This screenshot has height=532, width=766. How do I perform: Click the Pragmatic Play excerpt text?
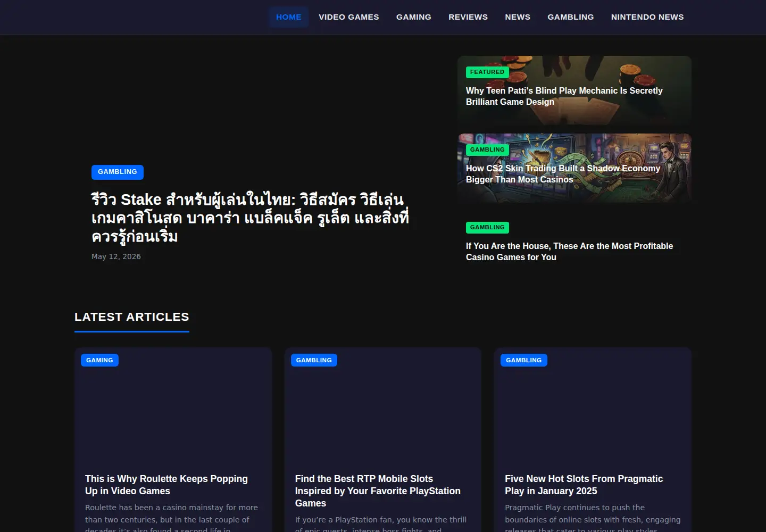coord(593,519)
